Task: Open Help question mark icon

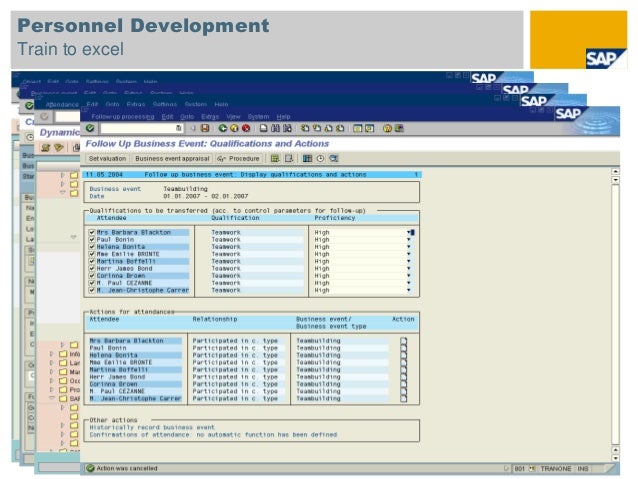Action: point(387,128)
